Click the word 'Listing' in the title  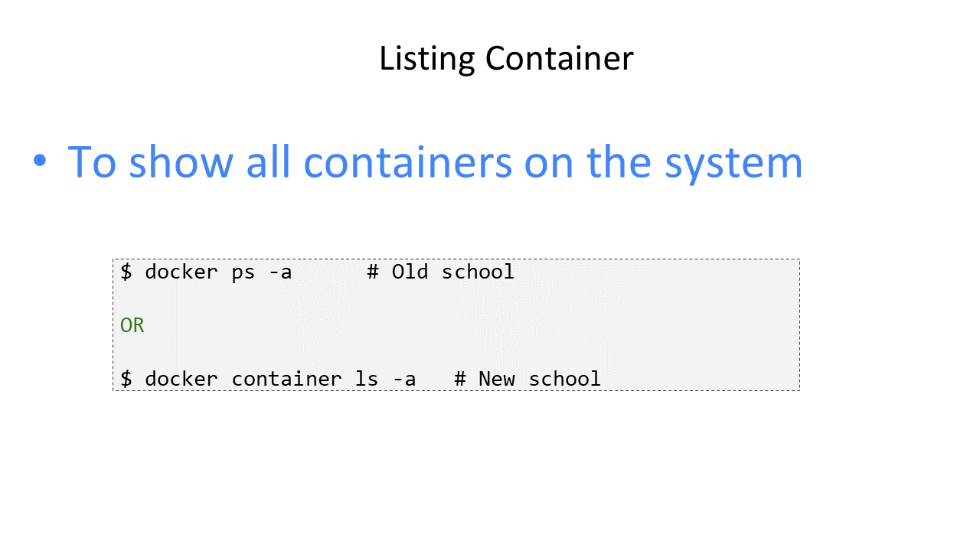(x=427, y=60)
